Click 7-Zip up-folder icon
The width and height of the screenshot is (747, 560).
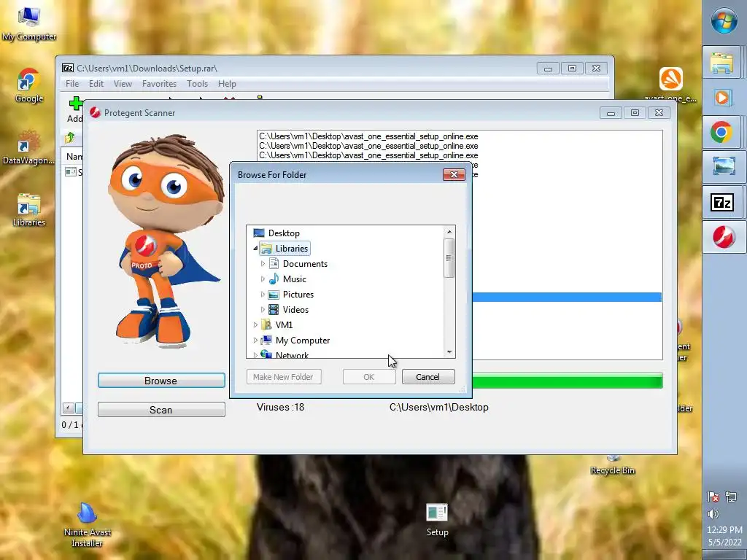(70, 138)
